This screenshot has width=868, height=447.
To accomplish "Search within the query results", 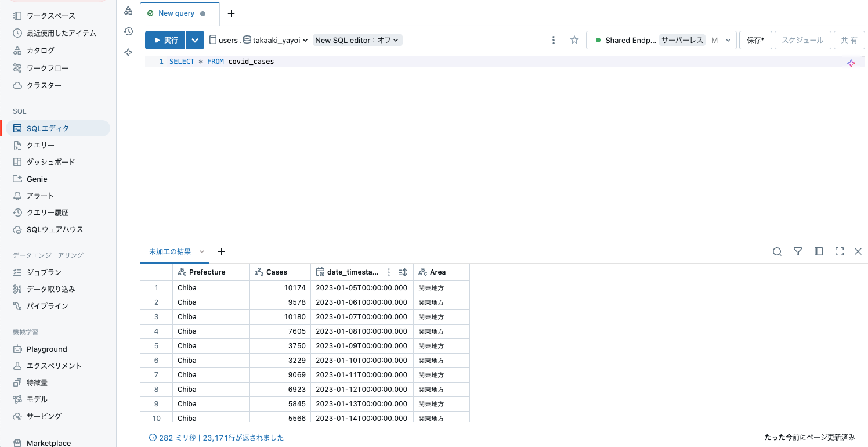I will pyautogui.click(x=777, y=251).
